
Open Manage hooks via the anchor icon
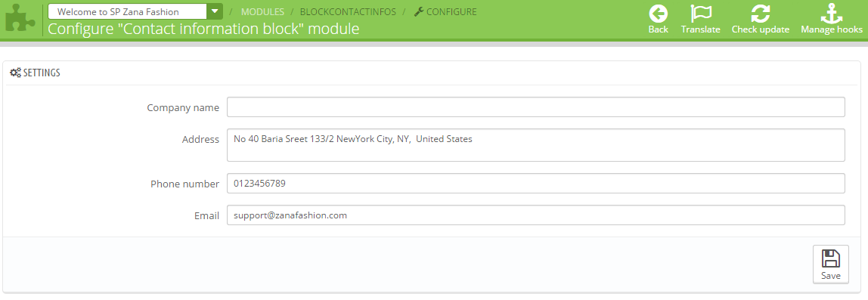coord(831,14)
